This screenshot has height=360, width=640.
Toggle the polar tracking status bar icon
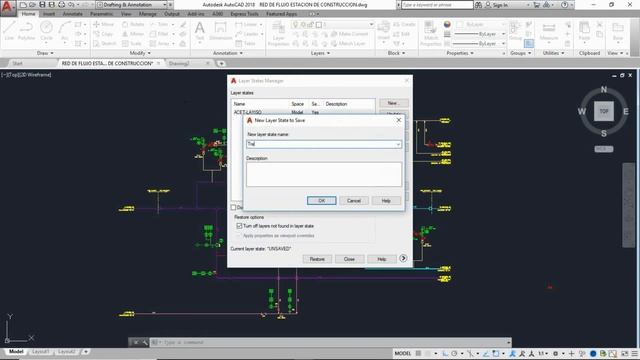[454, 353]
